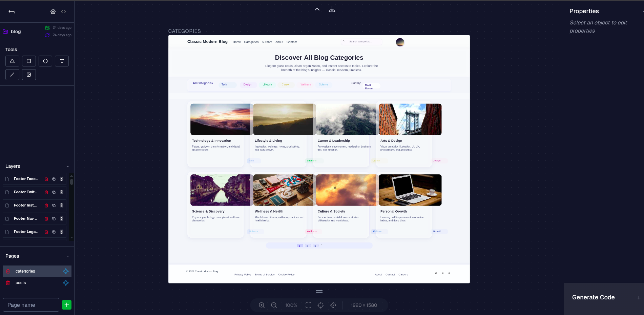Screen dimensions: 644x315
Task: Select the All Categories filter tab
Action: point(203,83)
